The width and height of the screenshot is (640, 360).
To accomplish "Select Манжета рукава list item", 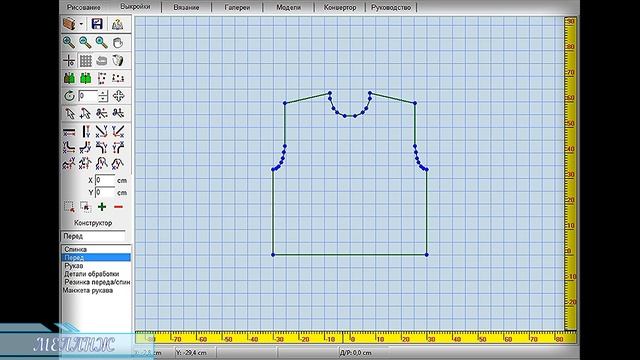I will point(88,290).
